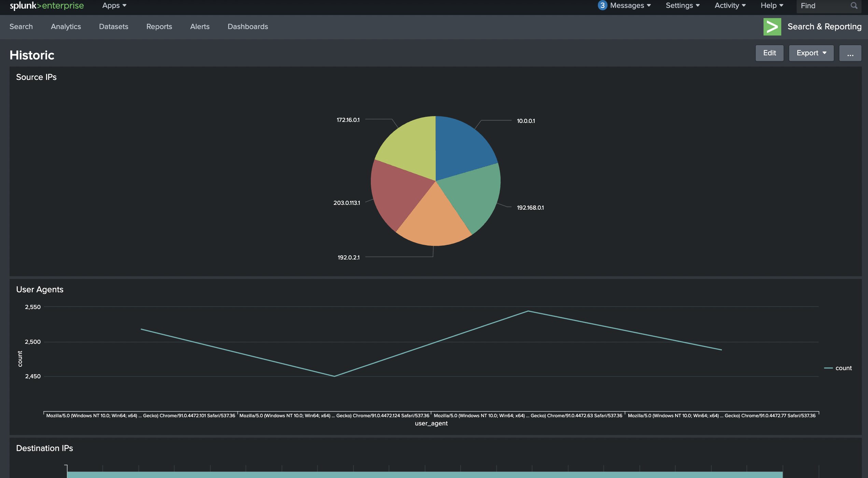The height and width of the screenshot is (478, 868).
Task: Open the more options ... button
Action: click(850, 53)
